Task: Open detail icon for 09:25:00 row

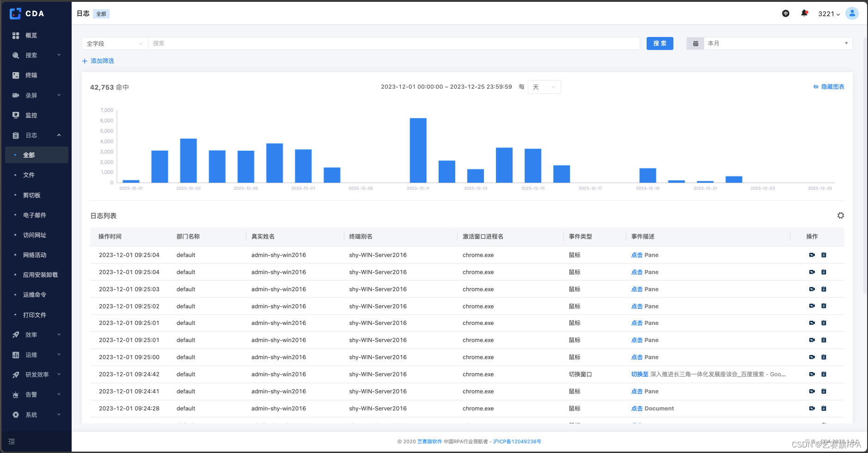Action: [824, 357]
